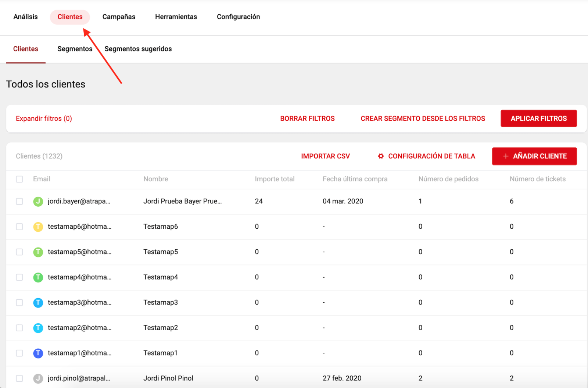Click the green J avatar for jordi.bayer
Screen dimensions: 588x388
[x=38, y=201]
